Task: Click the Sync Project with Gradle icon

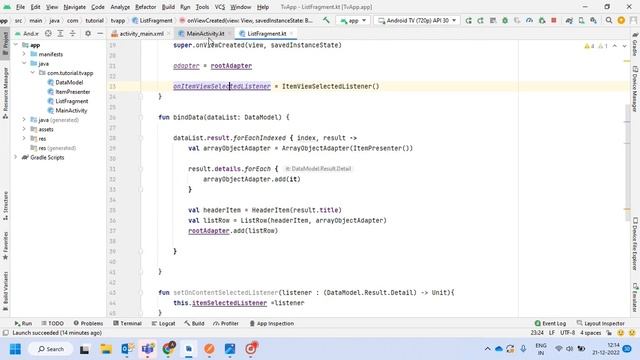Action: [x=569, y=20]
